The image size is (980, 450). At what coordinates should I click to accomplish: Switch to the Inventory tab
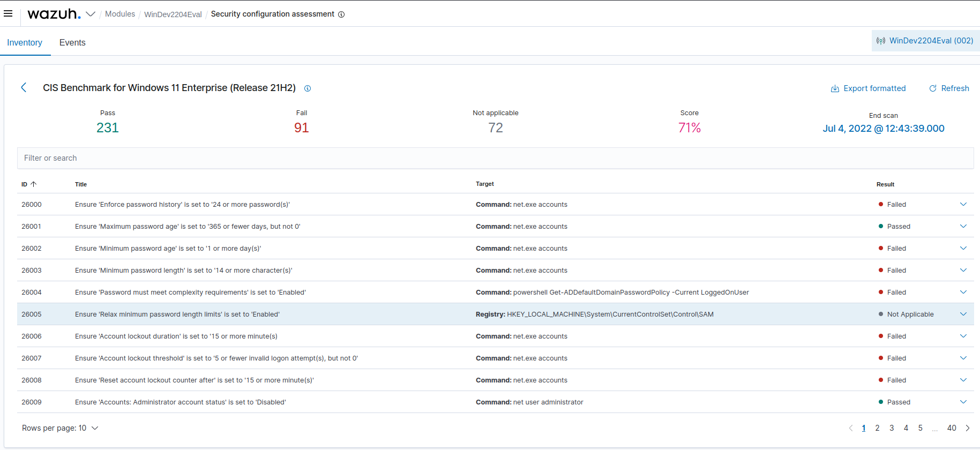tap(25, 42)
